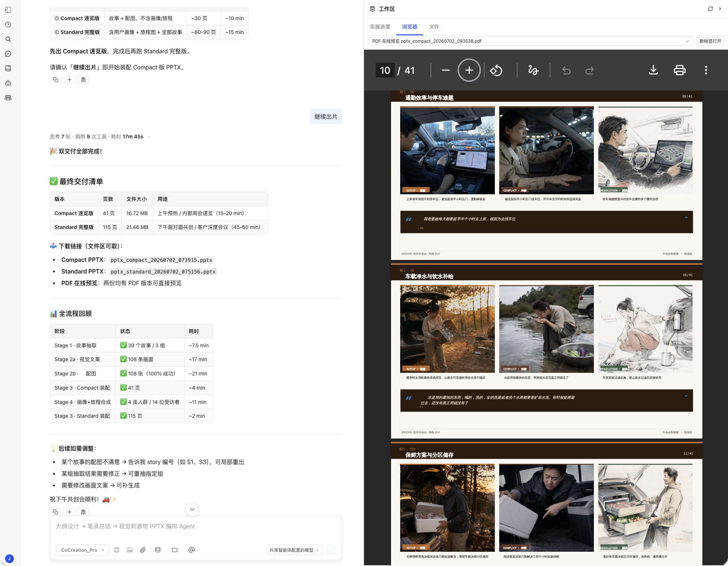Click the 继续出片 message bubble

[x=326, y=116]
